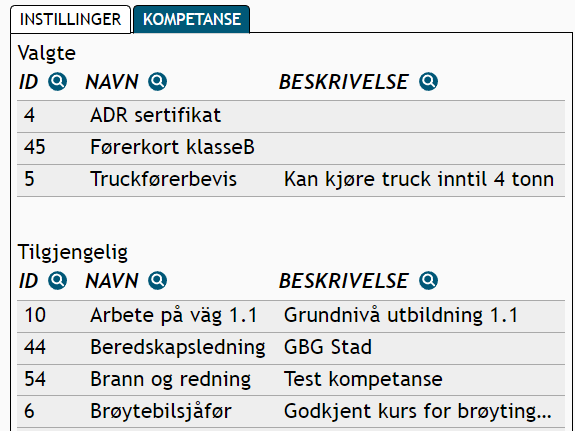Click the 'GBG Stad' description cell
Image resolution: width=575 pixels, height=431 pixels.
[328, 347]
